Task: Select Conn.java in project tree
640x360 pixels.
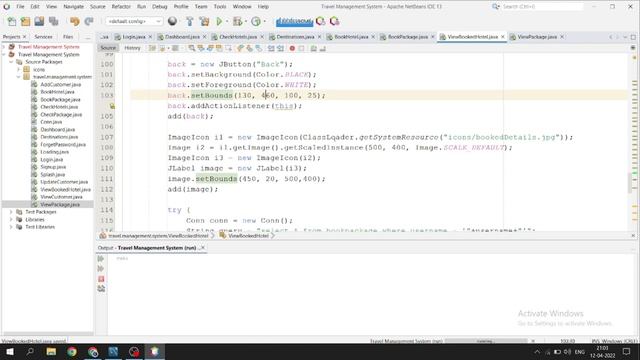Action: 51,122
